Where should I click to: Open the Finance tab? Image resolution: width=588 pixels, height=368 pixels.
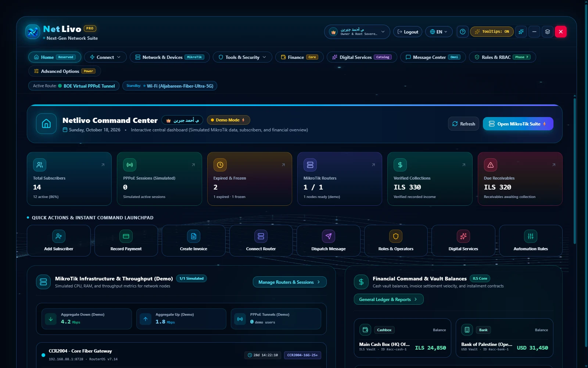[300, 57]
